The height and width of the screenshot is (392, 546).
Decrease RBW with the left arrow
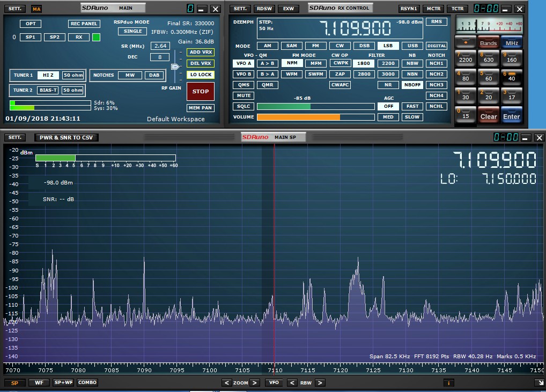tap(292, 382)
